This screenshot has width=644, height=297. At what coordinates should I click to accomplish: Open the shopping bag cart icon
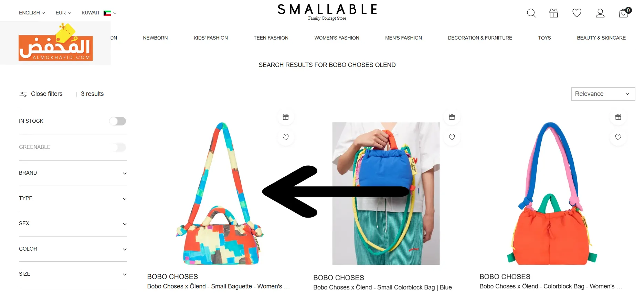tap(624, 13)
